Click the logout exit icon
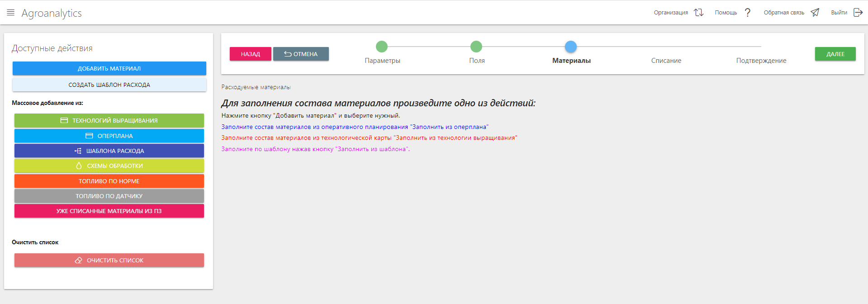The width and height of the screenshot is (868, 304). coord(858,13)
